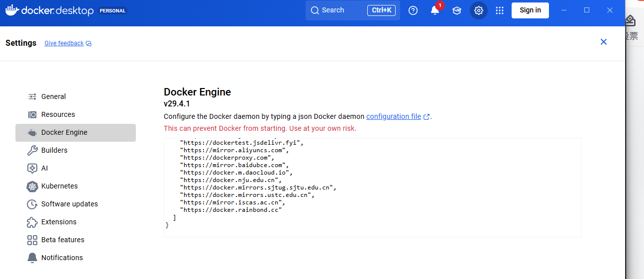Click the feedback speech bubble icon
Screen dimensions: 644x279
point(89,43)
